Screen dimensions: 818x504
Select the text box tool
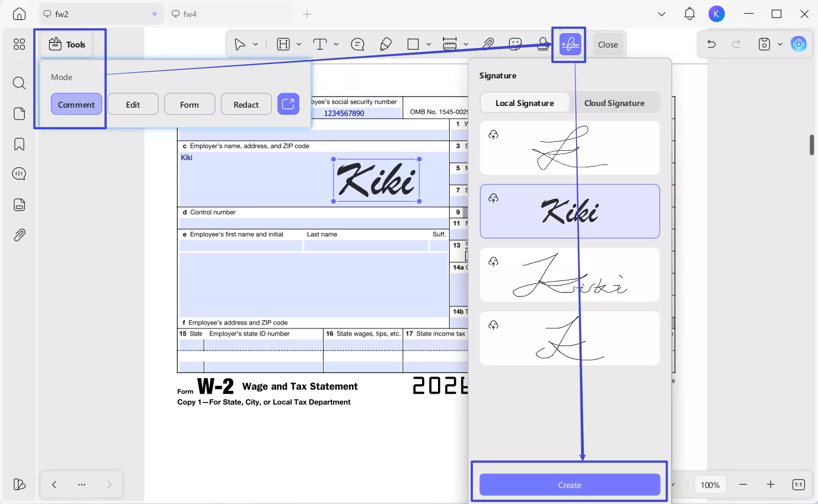coord(320,44)
